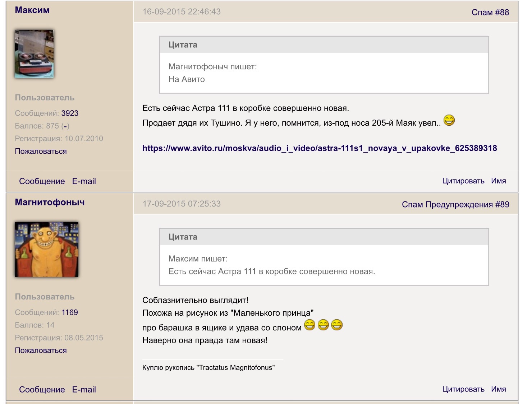The width and height of the screenshot is (532, 404).
Task: Open the #88 post permalink
Action: (x=502, y=12)
